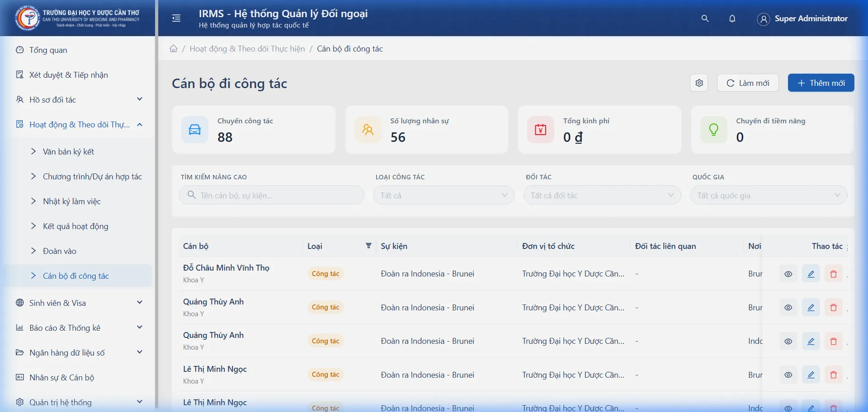This screenshot has height=412, width=868.
Task: View Đỗ Châu Minh Vĩnh Thọ trip details
Action: (788, 274)
